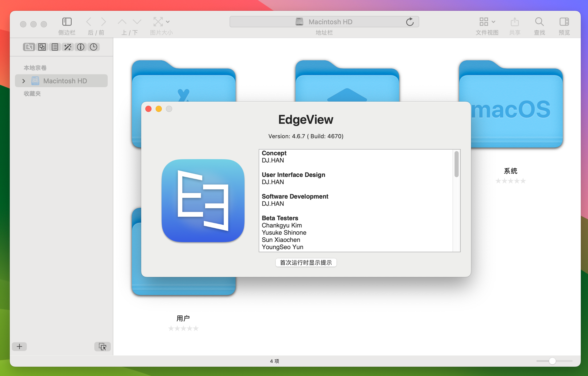This screenshot has height=376, width=588.
Task: Activate the rectangular selection tool near bottom left
Action: click(x=102, y=347)
